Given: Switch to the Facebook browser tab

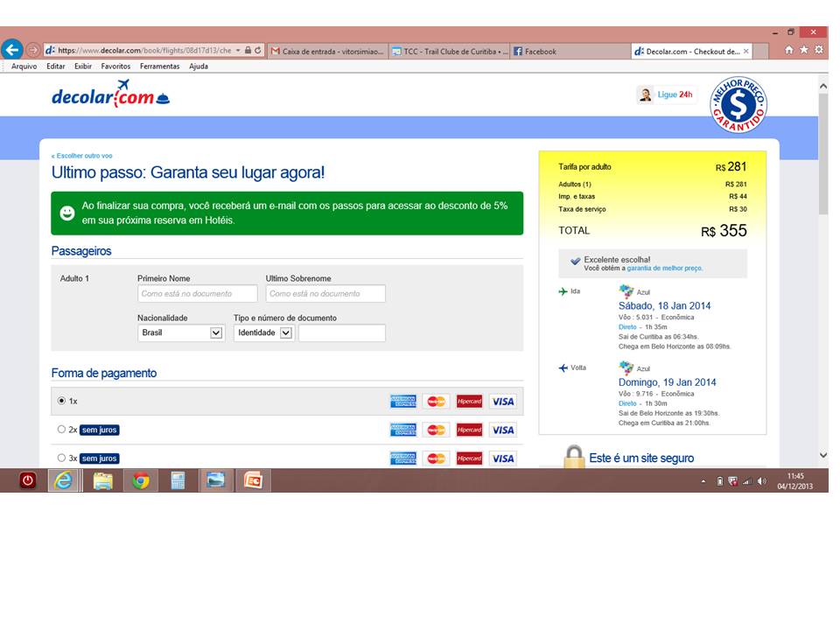Looking at the screenshot, I should [x=540, y=52].
